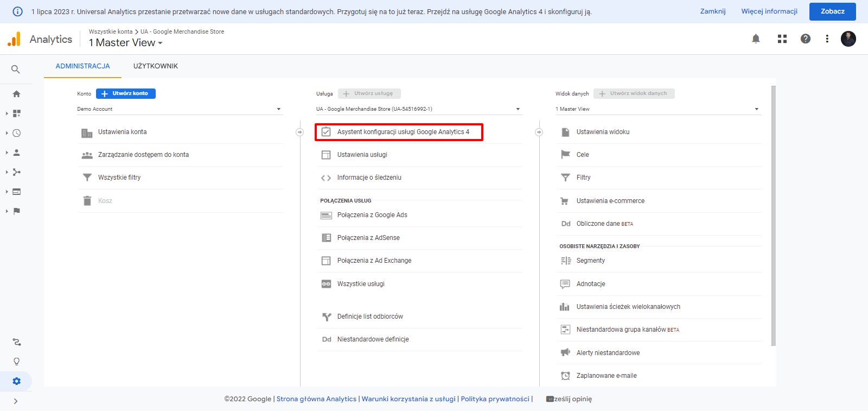
Task: Click the Utwórz konto button
Action: point(126,93)
